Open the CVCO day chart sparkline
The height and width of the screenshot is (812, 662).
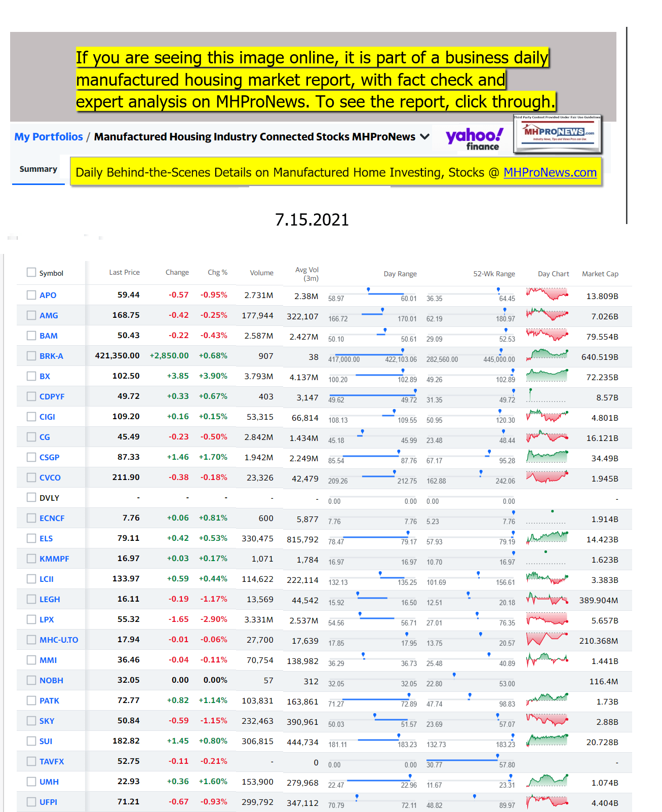(547, 477)
